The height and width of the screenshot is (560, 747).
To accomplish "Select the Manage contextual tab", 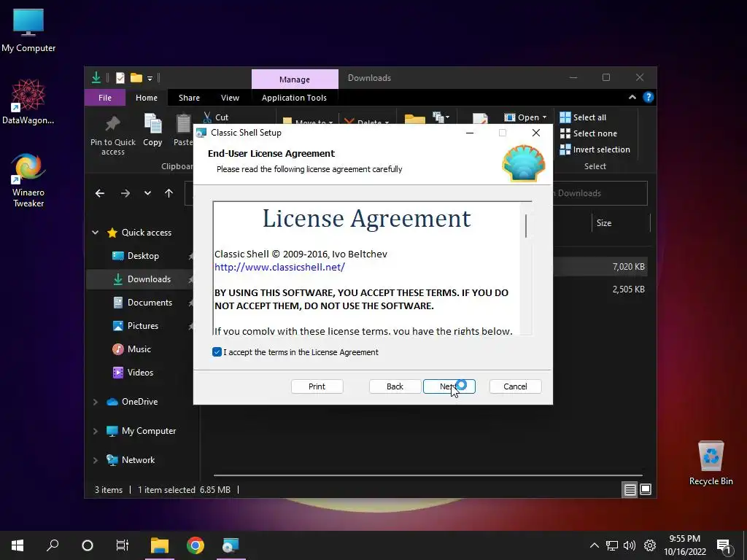I will [x=295, y=79].
